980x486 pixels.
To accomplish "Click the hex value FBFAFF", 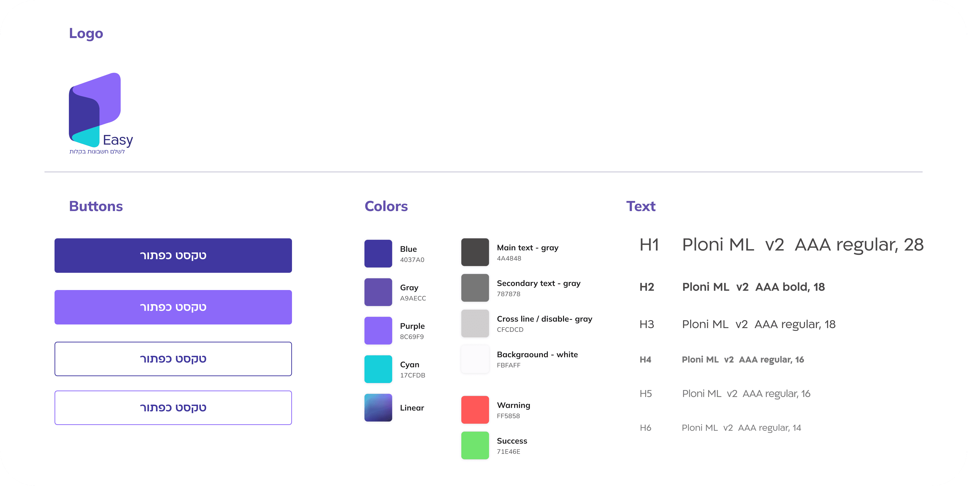I will pyautogui.click(x=508, y=365).
